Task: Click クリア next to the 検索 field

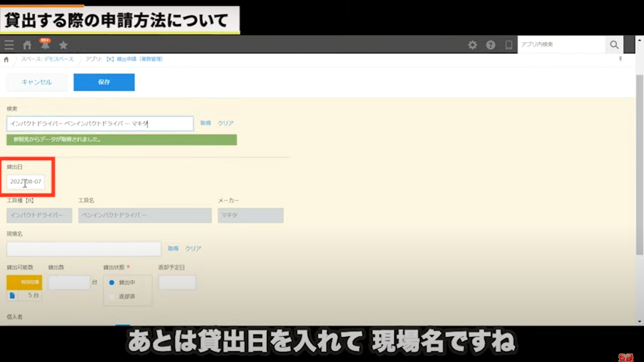Action: click(225, 123)
